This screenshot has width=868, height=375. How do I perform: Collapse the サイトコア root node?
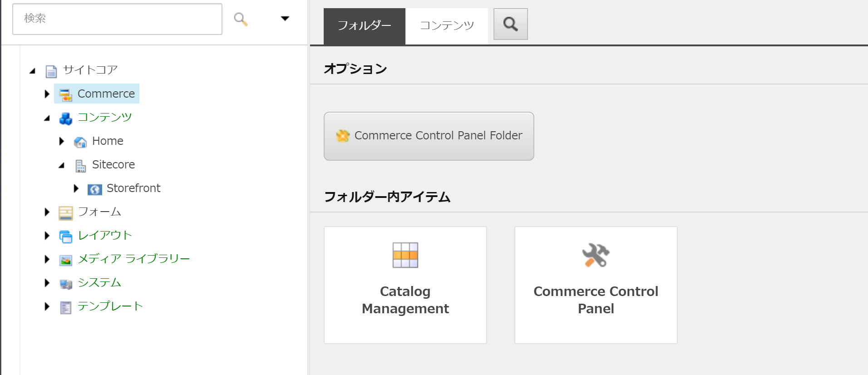coord(33,71)
